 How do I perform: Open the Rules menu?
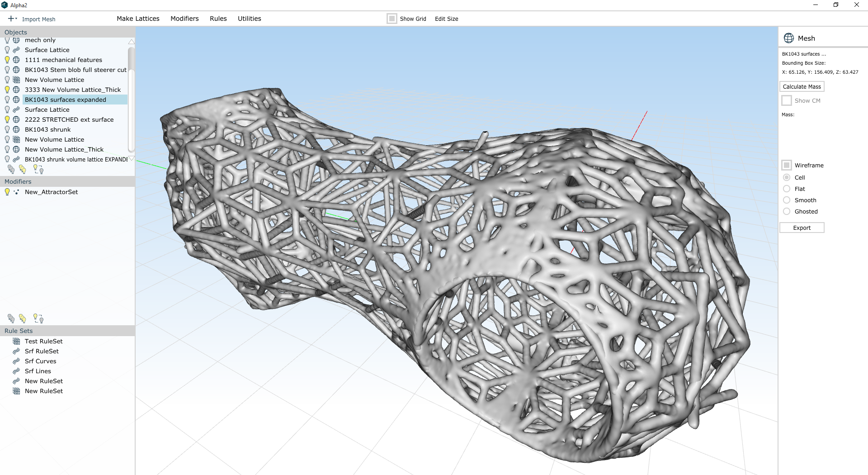(x=218, y=19)
